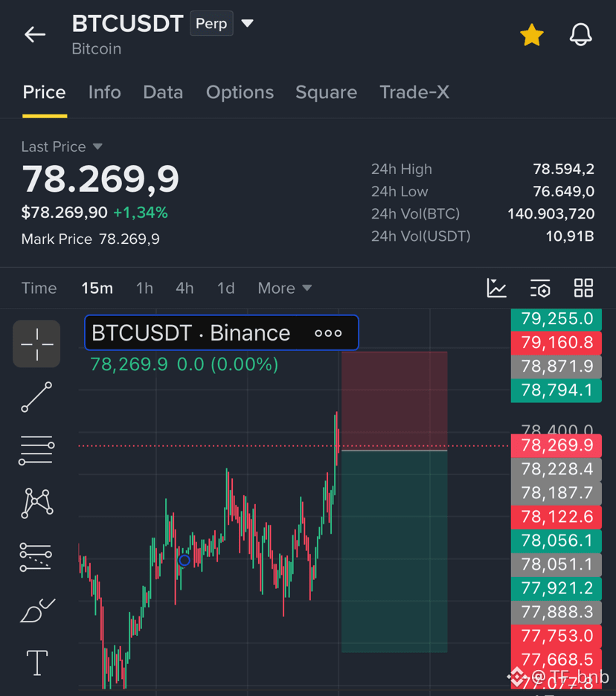Expand the More intervals dropdown
The width and height of the screenshot is (616, 696).
pos(285,288)
